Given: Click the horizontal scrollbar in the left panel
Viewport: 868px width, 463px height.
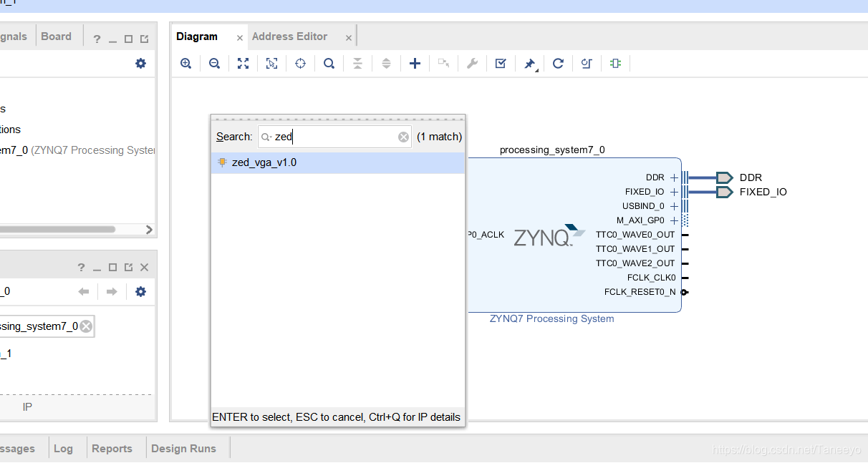Looking at the screenshot, I should click(x=57, y=230).
